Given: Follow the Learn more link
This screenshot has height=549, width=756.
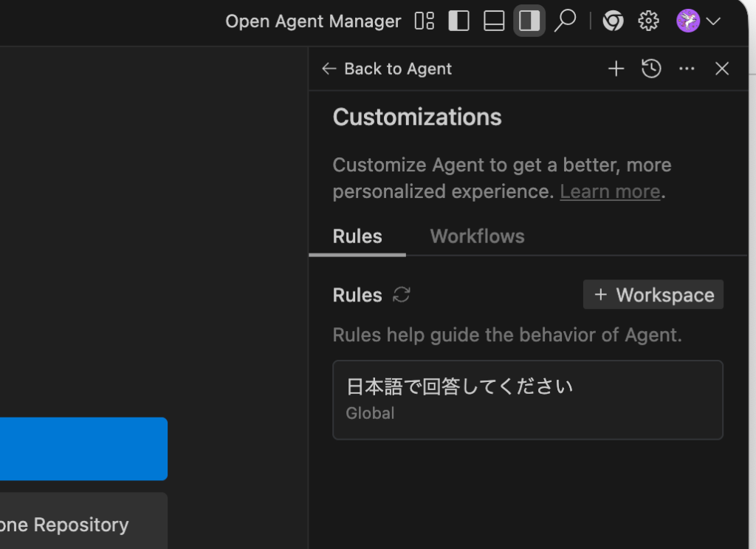Looking at the screenshot, I should click(610, 191).
